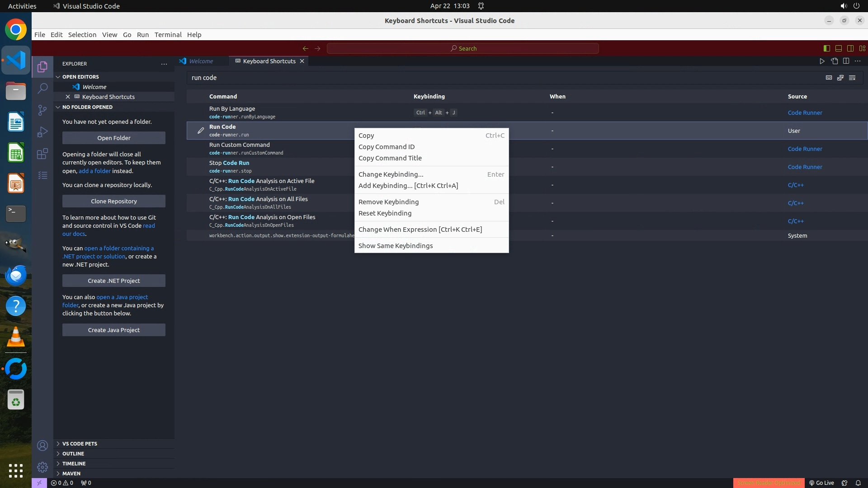Expand the VS CODE PETS section
This screenshot has width=868, height=488.
80,444
